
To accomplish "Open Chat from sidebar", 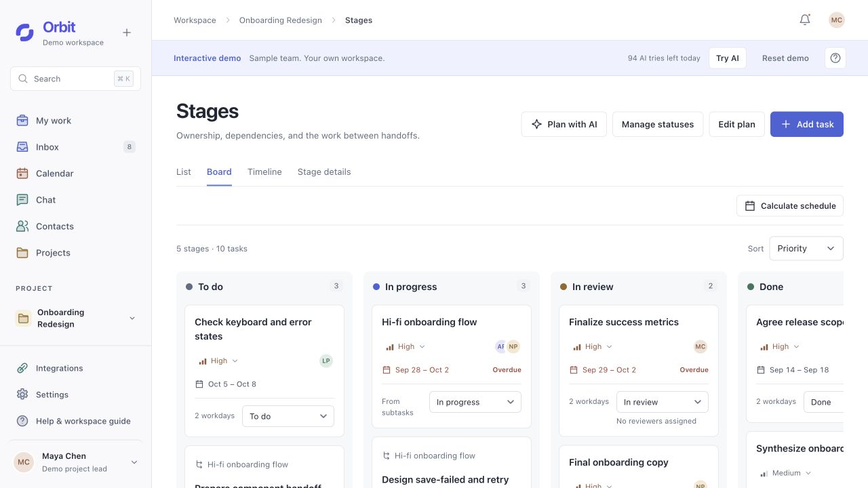I will (x=76, y=200).
